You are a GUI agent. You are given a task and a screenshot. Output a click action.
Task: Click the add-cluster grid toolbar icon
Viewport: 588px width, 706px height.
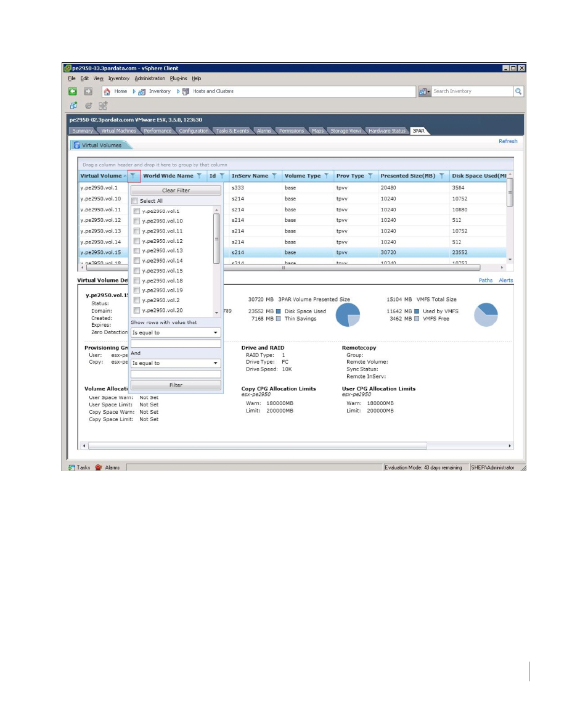pos(103,106)
